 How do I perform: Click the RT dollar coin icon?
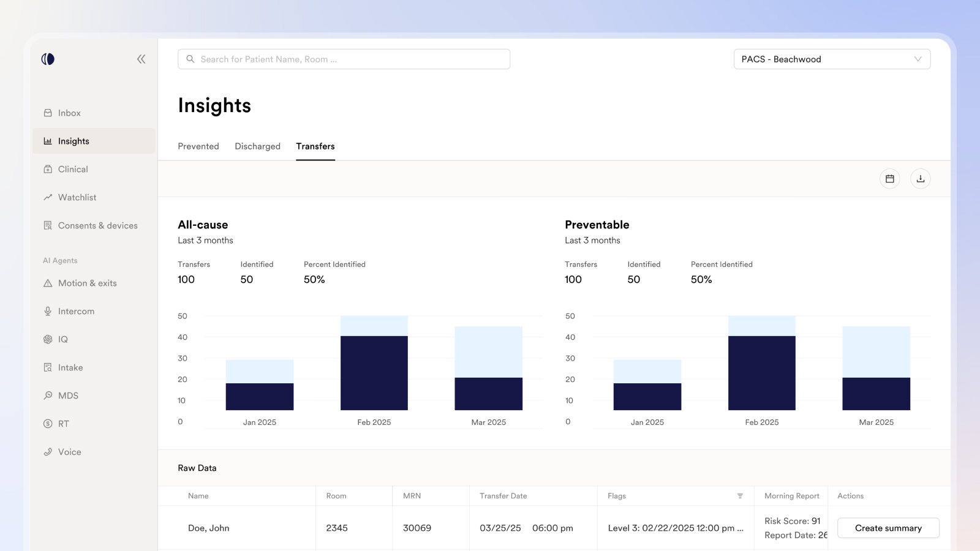click(48, 424)
